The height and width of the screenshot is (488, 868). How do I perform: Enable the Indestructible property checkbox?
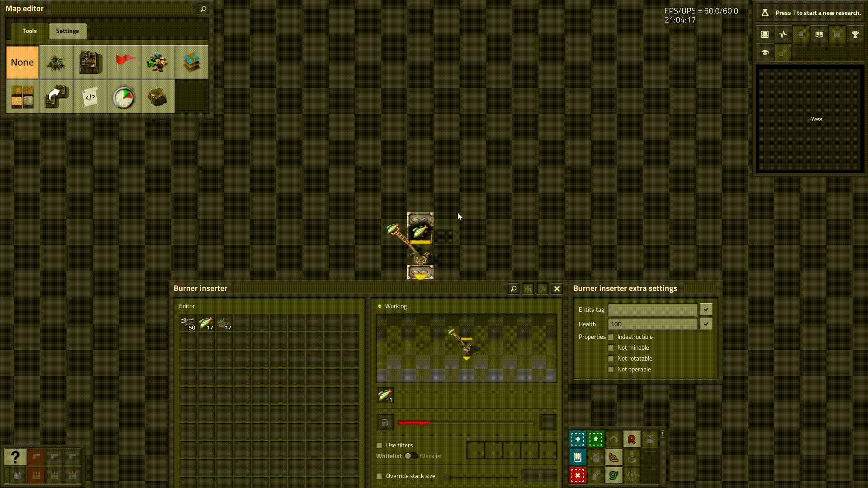(x=611, y=337)
